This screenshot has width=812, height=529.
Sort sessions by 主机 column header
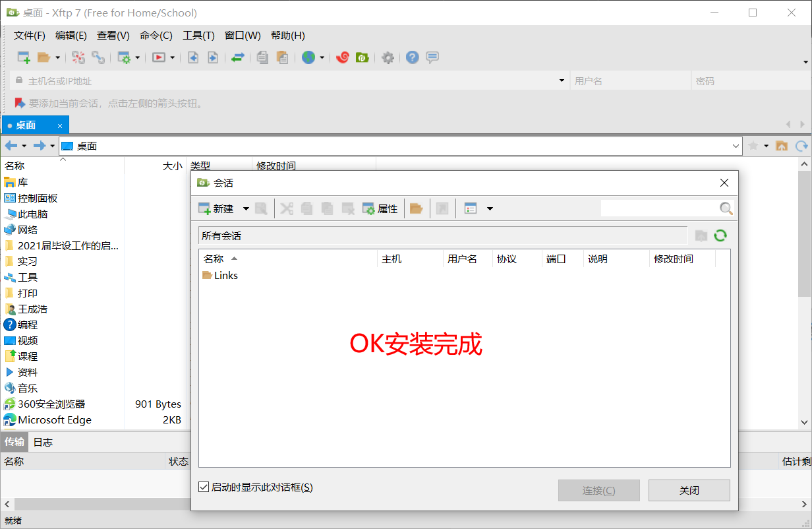410,259
